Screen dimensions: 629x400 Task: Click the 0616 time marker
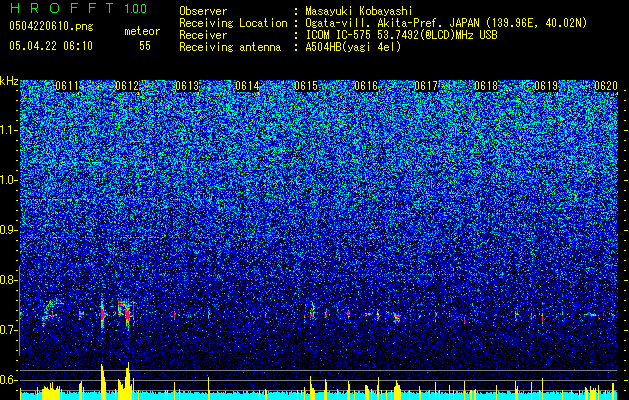point(366,86)
